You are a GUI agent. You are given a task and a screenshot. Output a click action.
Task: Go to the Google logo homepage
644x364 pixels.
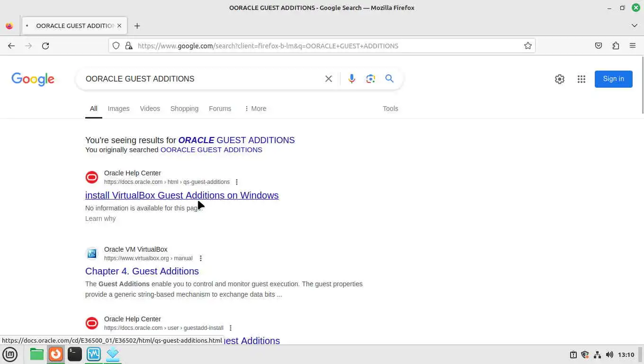coord(33,79)
